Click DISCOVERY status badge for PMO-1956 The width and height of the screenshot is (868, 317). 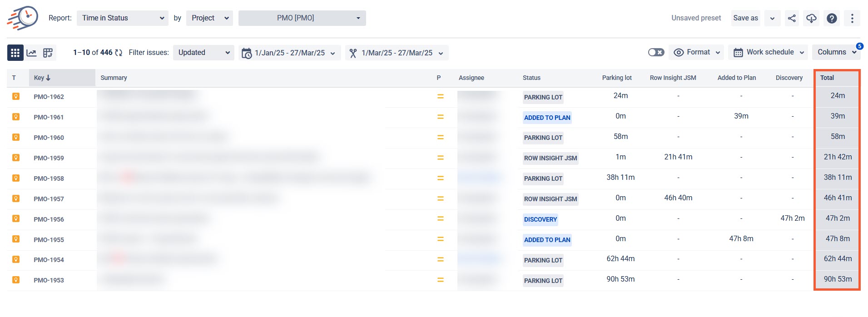pos(541,219)
